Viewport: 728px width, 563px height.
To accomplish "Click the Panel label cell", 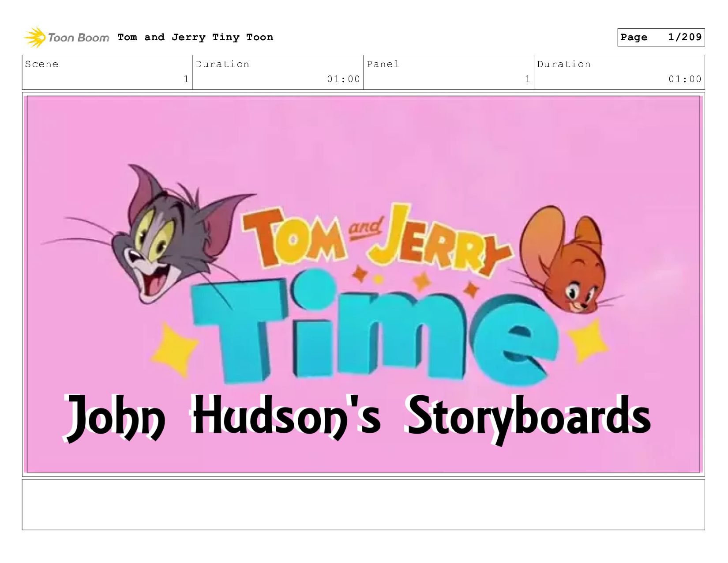I will tap(449, 72).
